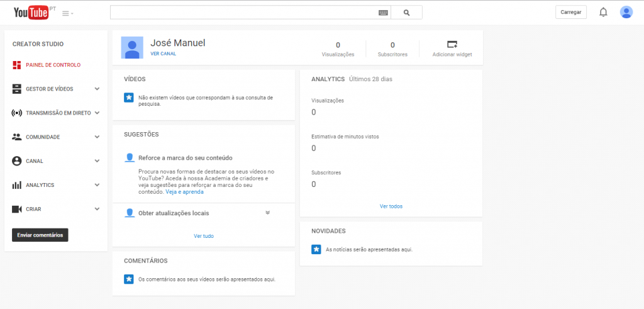The height and width of the screenshot is (309, 644).
Task: Click the YouTube logo in header
Action: click(31, 12)
